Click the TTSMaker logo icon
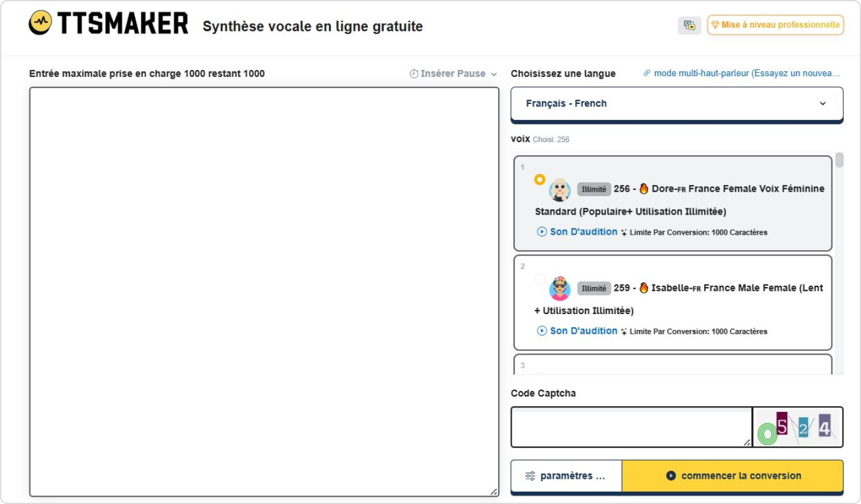Viewport: 861px width, 504px height. coord(41,23)
